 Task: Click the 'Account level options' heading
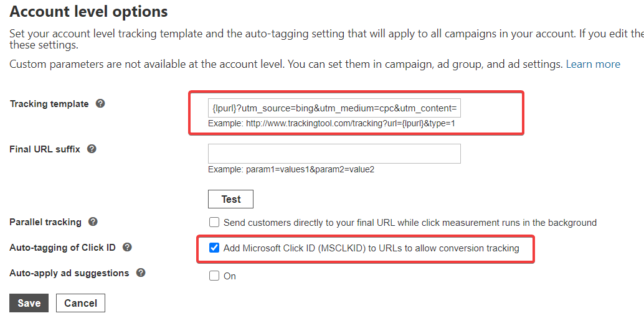[x=88, y=11]
